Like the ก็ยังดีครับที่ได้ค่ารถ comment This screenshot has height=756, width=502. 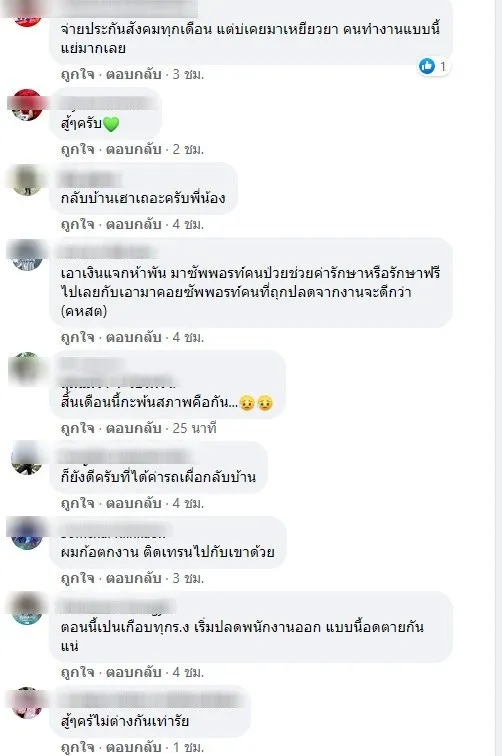77,503
